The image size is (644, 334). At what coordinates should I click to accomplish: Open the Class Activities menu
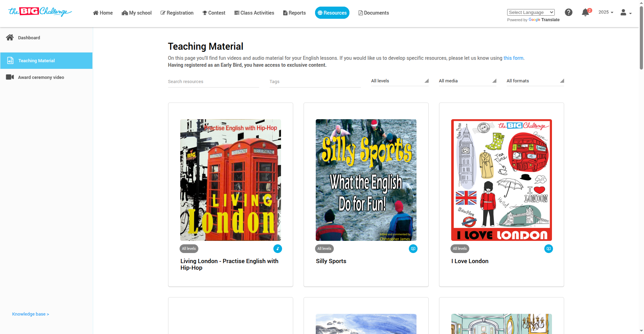click(x=254, y=13)
